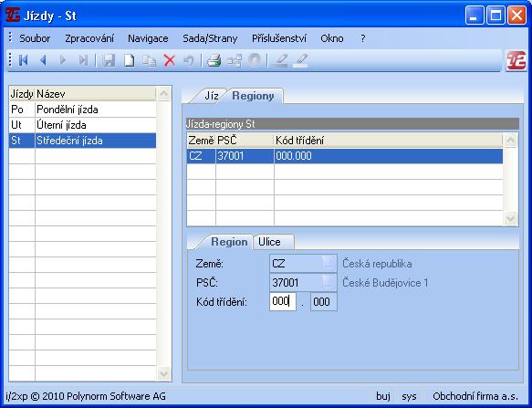Click down arrow of the Jízdy list scrollbar
The width and height of the screenshot is (532, 408).
[164, 373]
